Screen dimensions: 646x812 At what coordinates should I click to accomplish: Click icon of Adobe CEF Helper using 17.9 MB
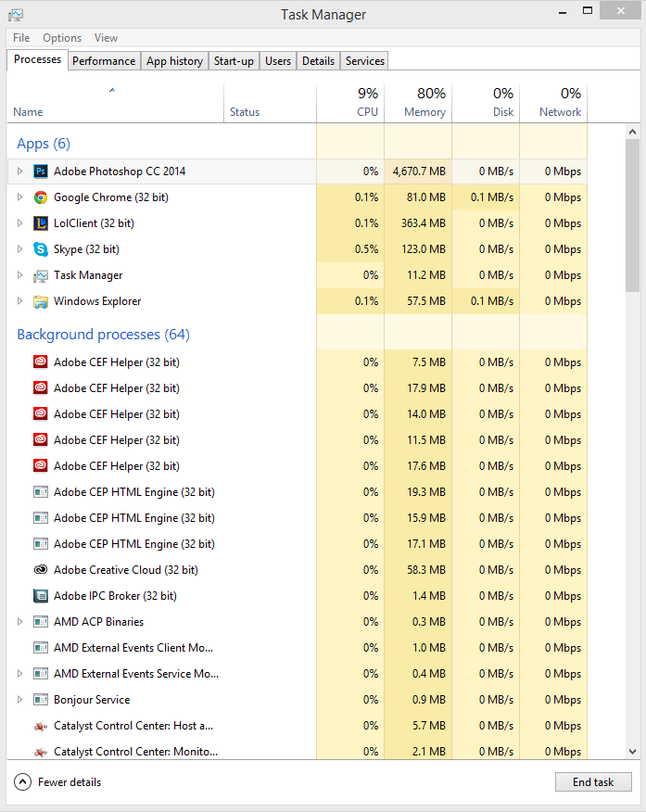(x=41, y=387)
